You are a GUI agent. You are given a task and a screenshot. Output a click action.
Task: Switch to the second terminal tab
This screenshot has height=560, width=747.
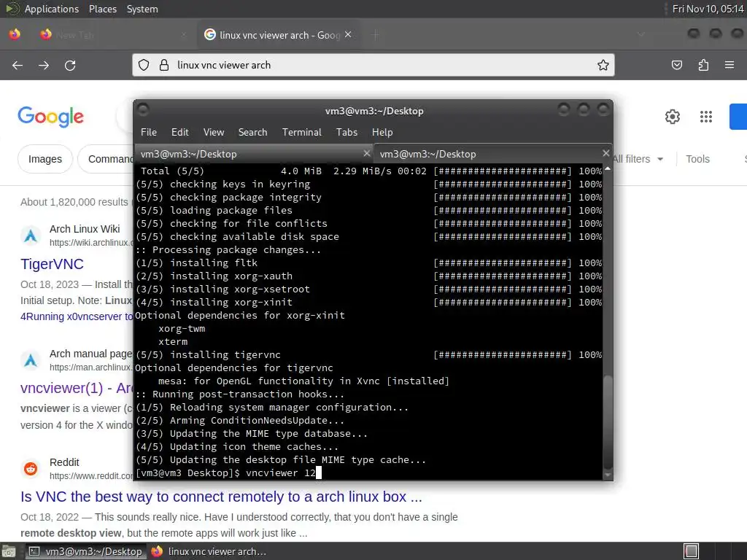[492, 154]
